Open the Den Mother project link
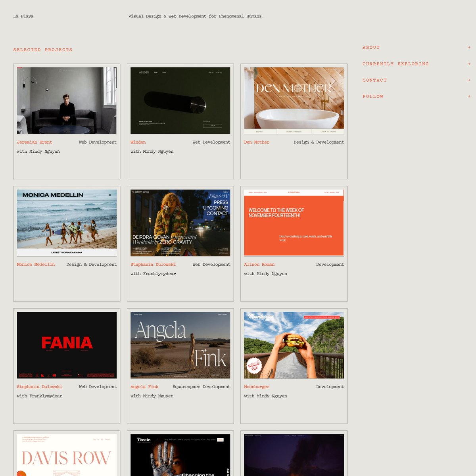 point(257,142)
